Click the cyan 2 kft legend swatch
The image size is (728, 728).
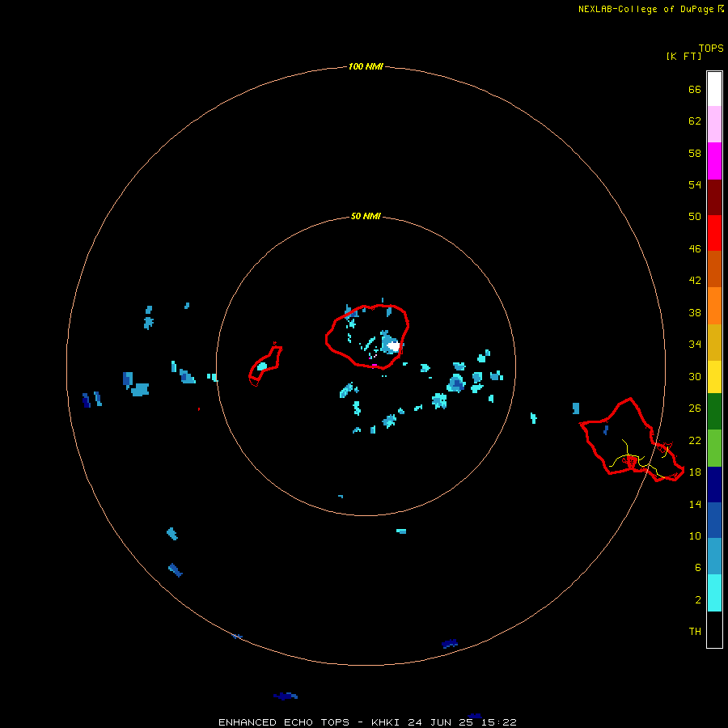pos(714,593)
